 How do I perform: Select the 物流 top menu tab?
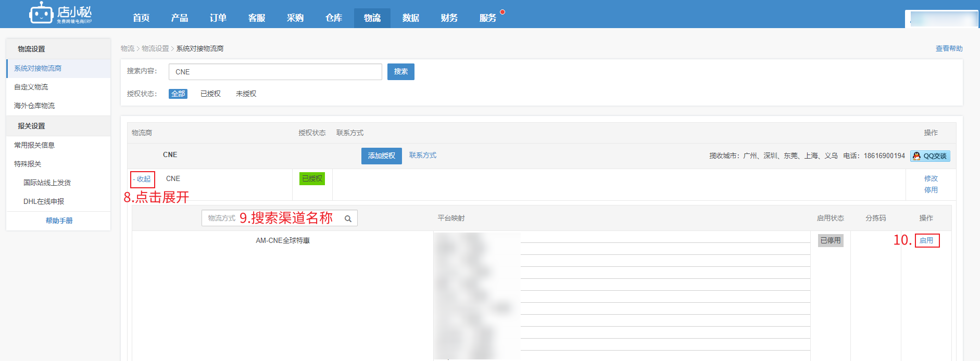[x=372, y=18]
